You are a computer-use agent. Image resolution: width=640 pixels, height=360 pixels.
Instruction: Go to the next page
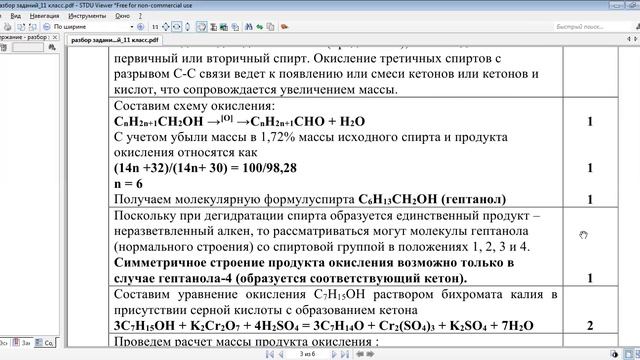pos(333,354)
